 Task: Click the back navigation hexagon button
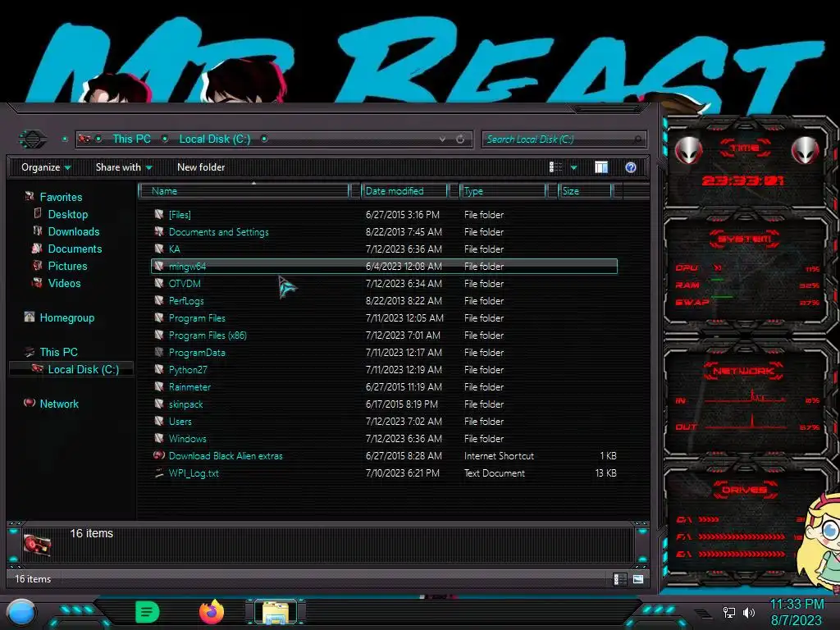click(33, 139)
